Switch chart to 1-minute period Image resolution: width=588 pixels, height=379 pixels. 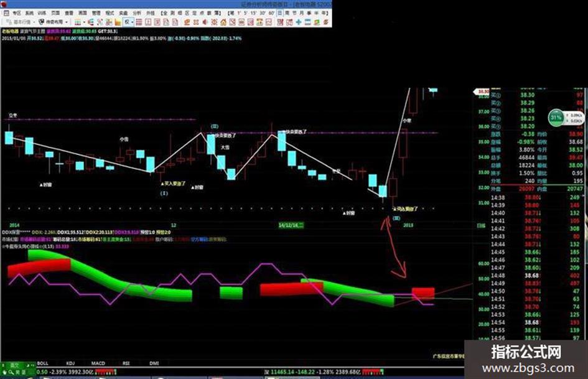(x=238, y=13)
